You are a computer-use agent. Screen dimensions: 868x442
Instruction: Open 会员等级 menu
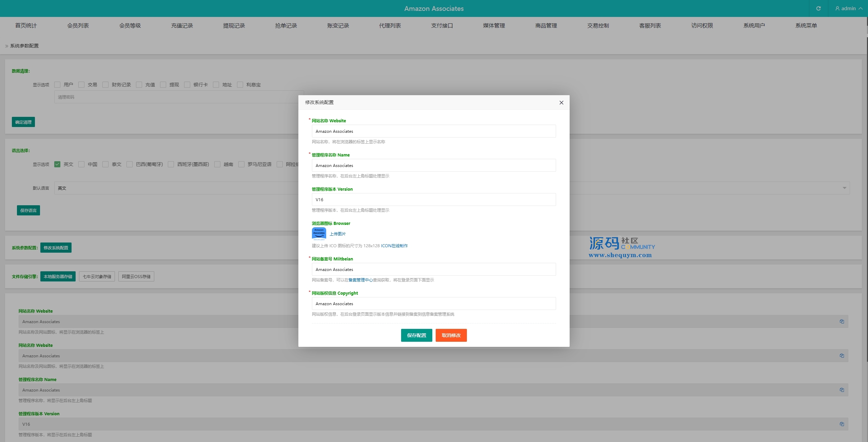(130, 26)
